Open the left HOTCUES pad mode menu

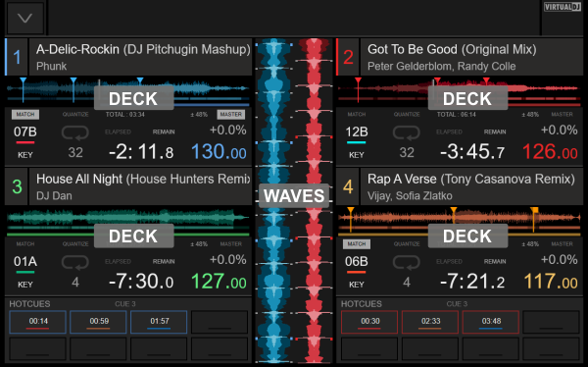pos(29,303)
